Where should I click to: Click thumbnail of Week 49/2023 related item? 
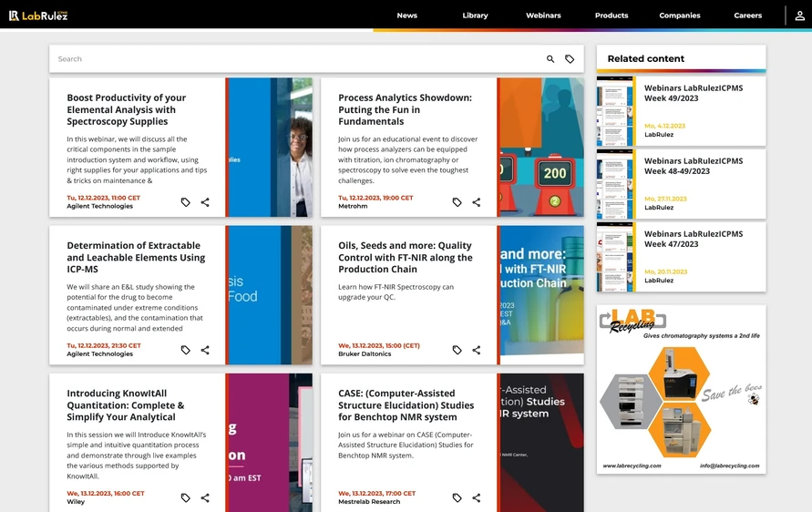(615, 111)
